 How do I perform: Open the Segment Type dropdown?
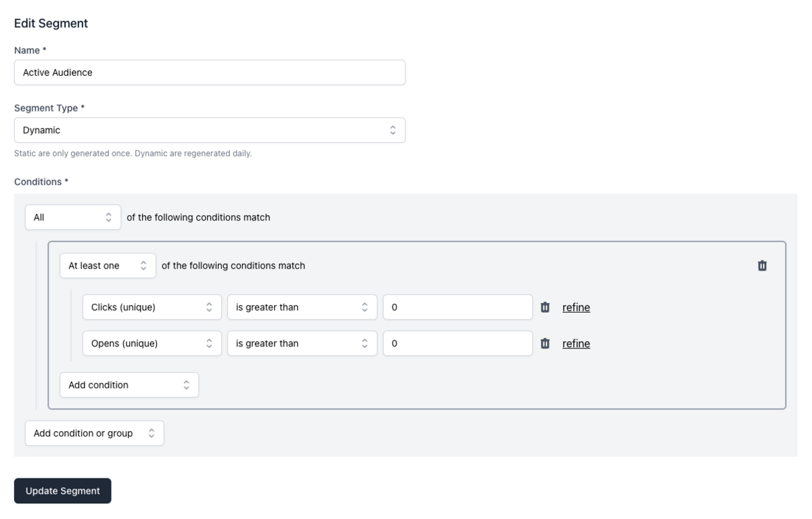210,130
